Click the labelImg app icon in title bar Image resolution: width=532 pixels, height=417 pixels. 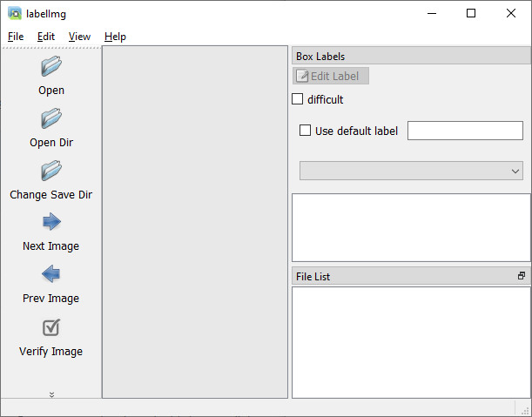[x=15, y=13]
